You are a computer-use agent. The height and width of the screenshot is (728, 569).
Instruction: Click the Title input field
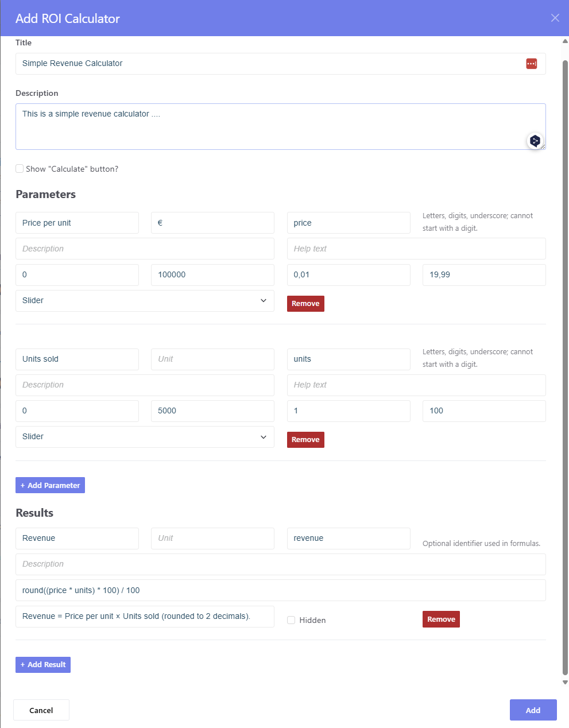click(270, 64)
